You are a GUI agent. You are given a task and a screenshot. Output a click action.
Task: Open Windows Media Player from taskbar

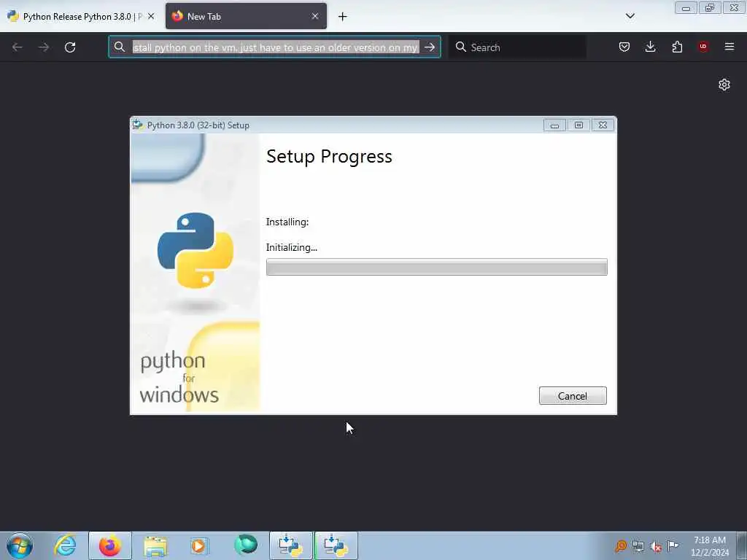coord(199,545)
